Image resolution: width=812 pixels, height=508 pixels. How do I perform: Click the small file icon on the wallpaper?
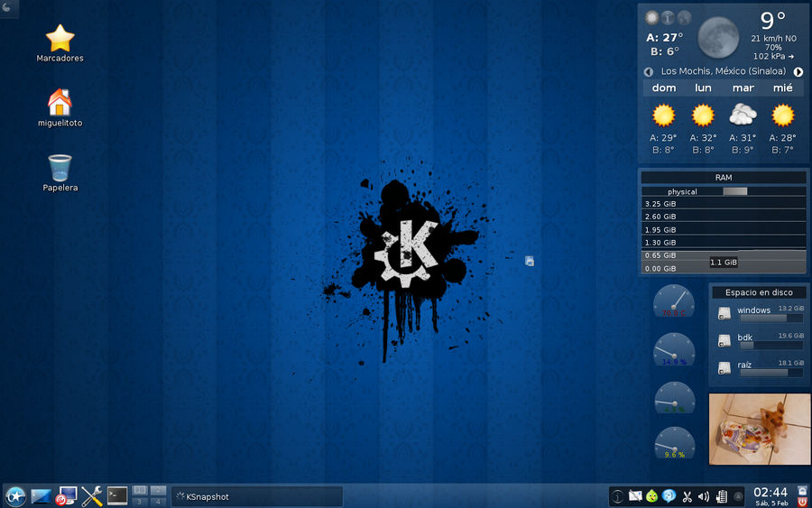click(530, 261)
